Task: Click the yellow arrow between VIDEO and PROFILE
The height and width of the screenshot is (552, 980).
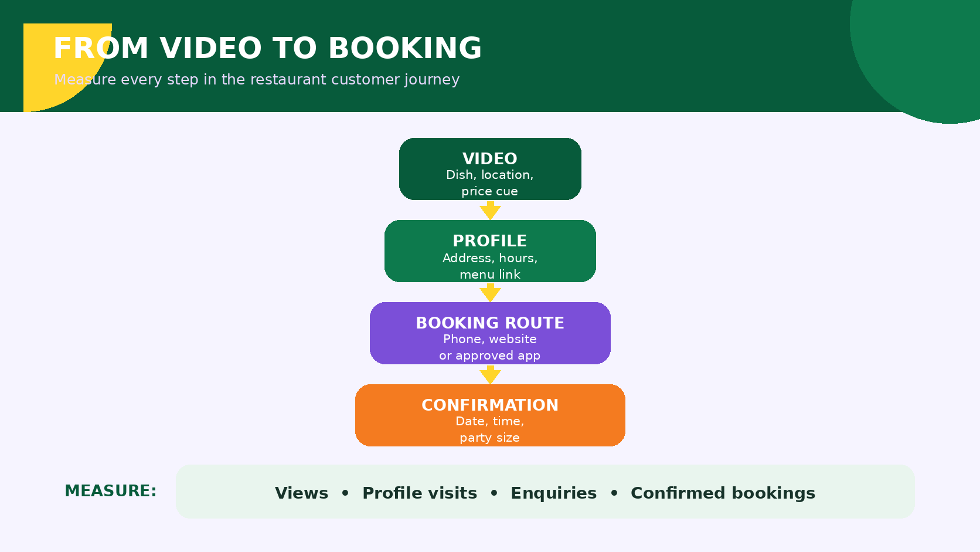Action: click(x=490, y=211)
